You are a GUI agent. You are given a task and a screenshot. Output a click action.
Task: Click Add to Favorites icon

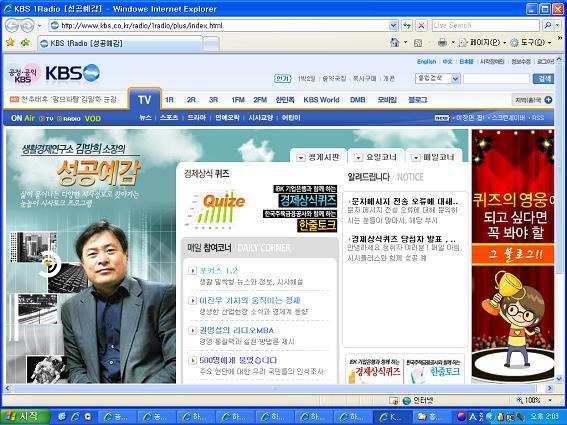pos(25,43)
